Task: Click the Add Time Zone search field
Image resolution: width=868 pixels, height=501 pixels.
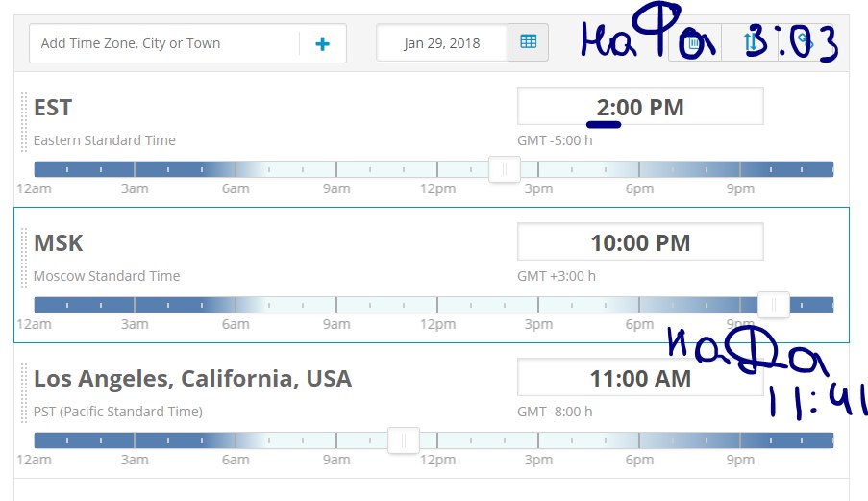Action: click(163, 43)
